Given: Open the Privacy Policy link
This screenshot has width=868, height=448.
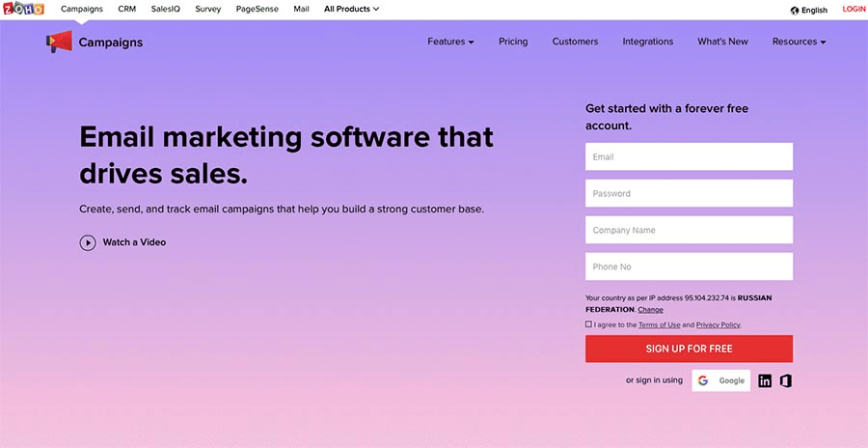Looking at the screenshot, I should pyautogui.click(x=718, y=325).
